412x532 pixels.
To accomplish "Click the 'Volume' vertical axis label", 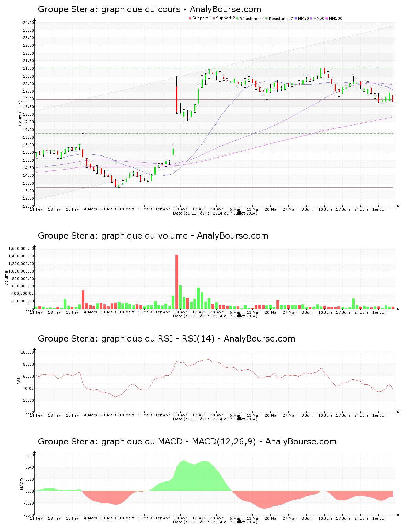I will 6,278.
